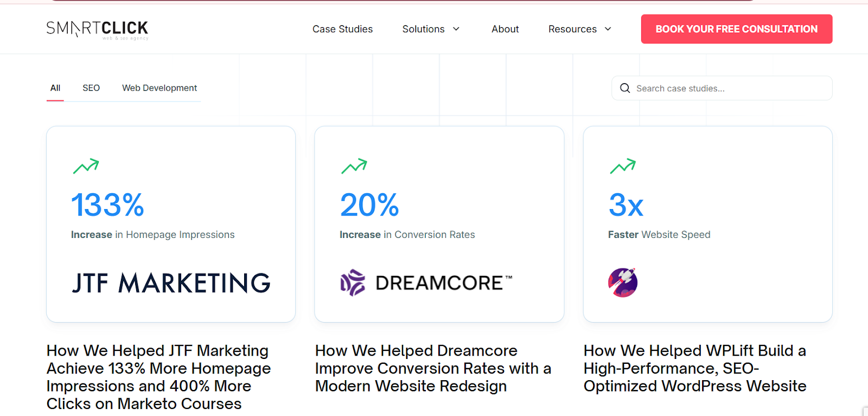The image size is (868, 416).
Task: Click inside the search case studies field
Action: tap(705, 88)
